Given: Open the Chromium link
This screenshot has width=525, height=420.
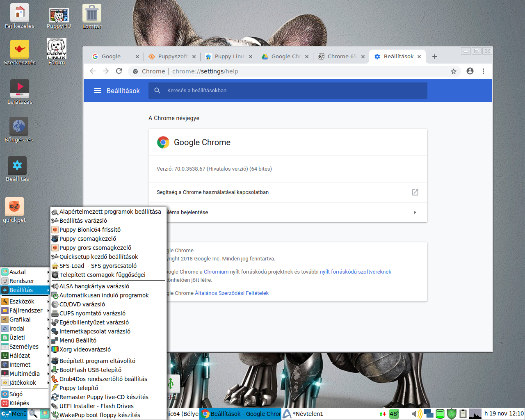Looking at the screenshot, I should coord(216,272).
